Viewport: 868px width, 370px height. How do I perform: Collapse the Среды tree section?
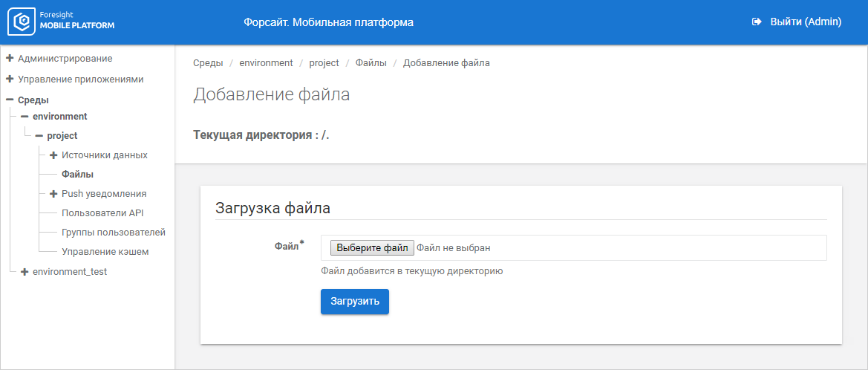tap(10, 100)
